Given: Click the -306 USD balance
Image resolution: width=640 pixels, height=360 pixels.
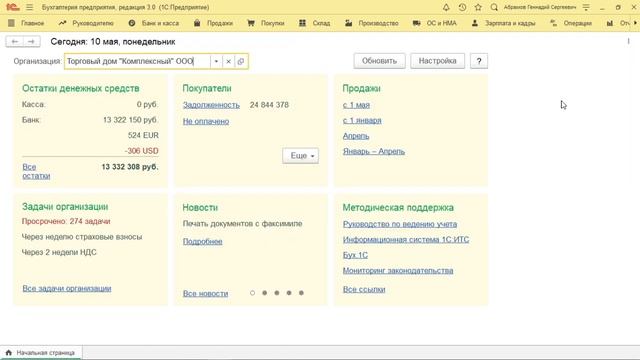Looking at the screenshot, I should coord(142,151).
